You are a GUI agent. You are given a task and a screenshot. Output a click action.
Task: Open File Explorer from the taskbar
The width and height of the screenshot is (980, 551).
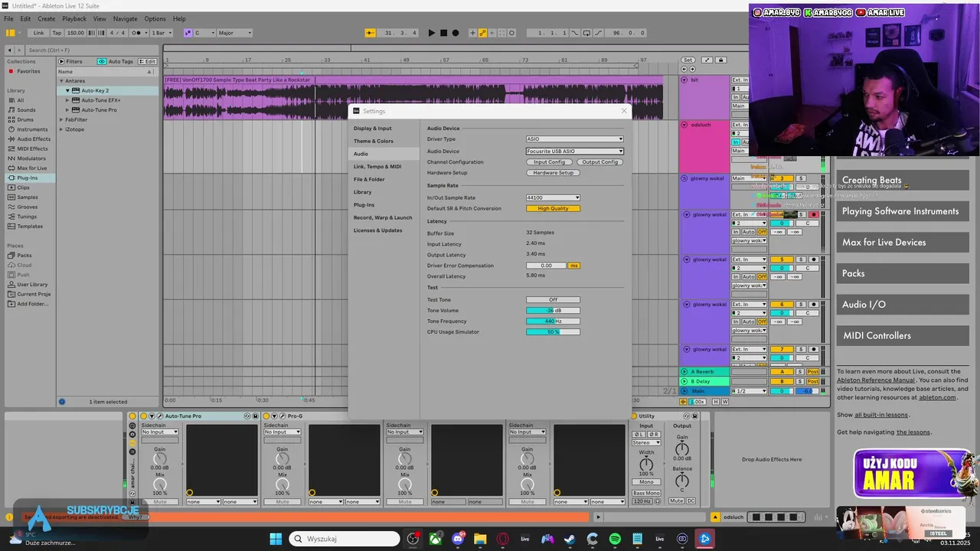point(480,539)
